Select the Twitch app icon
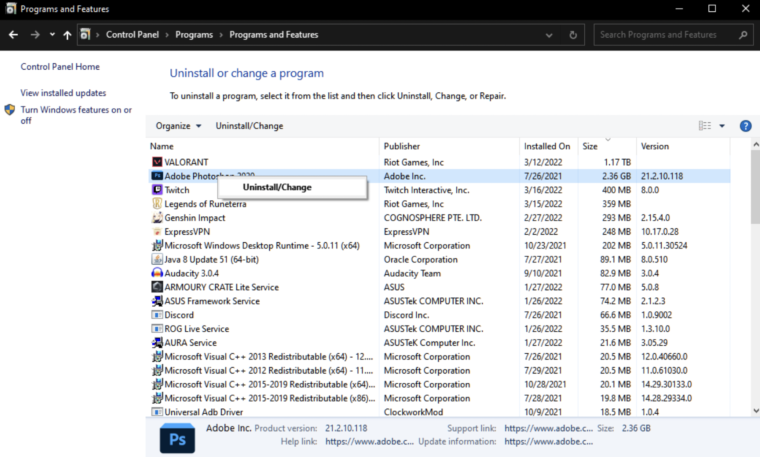The image size is (760, 457). pos(157,190)
